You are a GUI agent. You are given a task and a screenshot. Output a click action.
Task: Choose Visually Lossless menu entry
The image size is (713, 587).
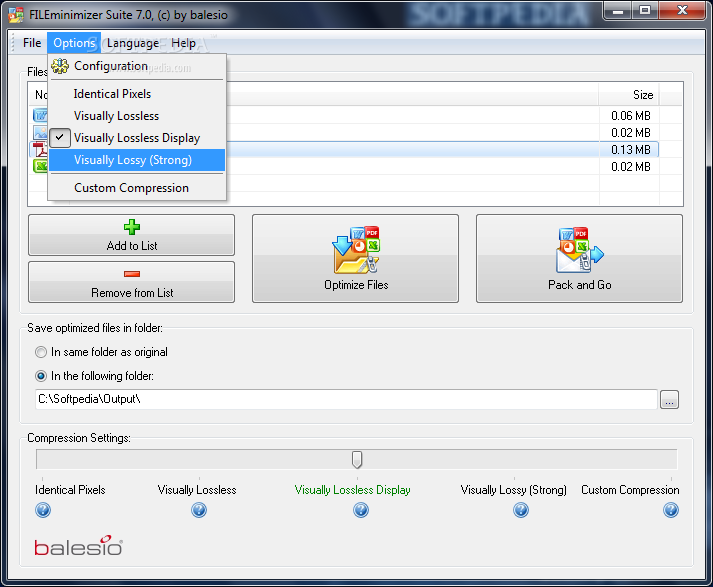click(x=136, y=116)
